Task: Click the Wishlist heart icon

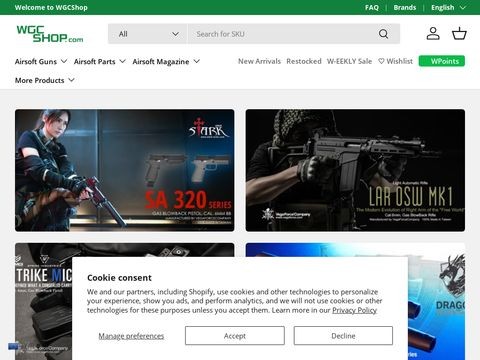Action: point(381,61)
